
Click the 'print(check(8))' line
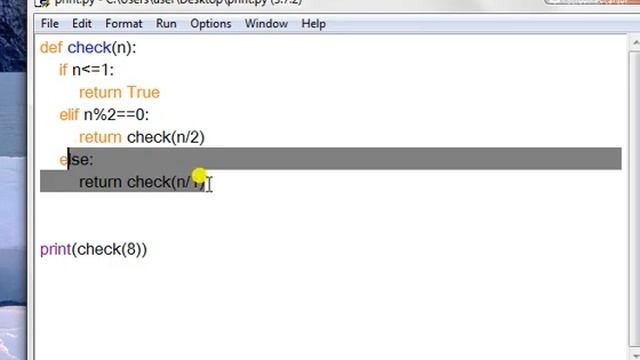click(x=93, y=249)
